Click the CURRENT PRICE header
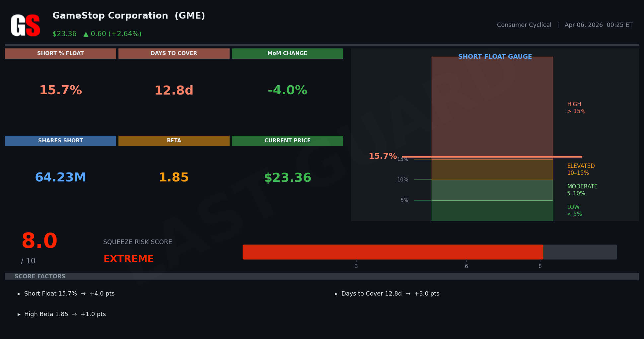Image resolution: width=644 pixels, height=339 pixels. click(287, 141)
